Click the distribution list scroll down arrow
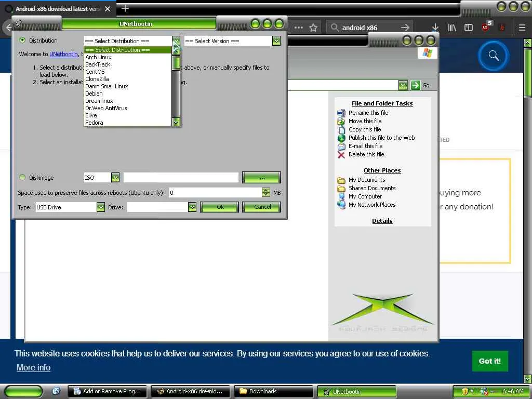Viewport: 532px width, 399px height. click(x=176, y=122)
